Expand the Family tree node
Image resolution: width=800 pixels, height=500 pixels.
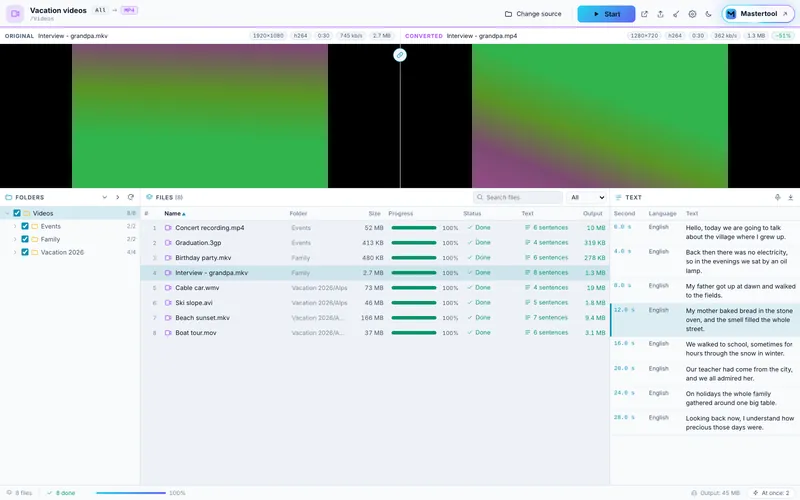(x=15, y=239)
